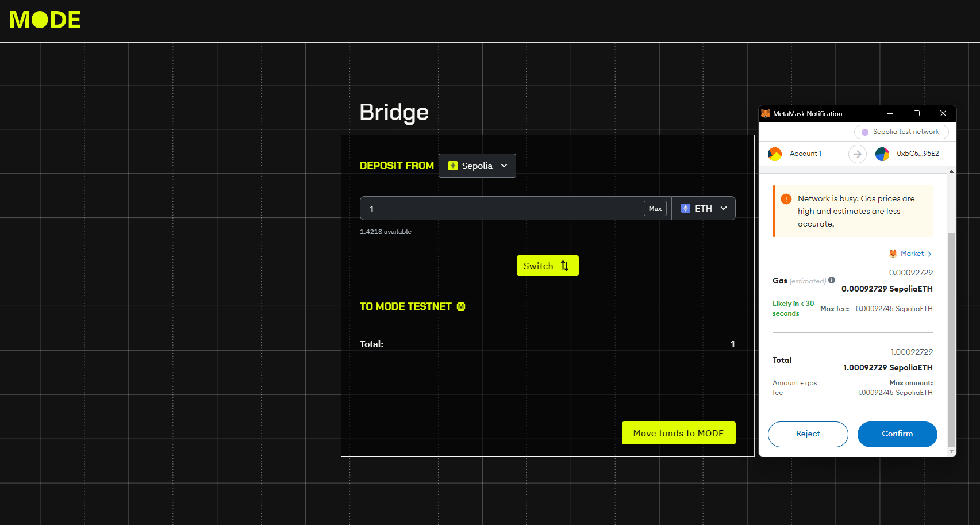Click the recipient address avatar icon
This screenshot has height=525, width=980.
(x=882, y=154)
